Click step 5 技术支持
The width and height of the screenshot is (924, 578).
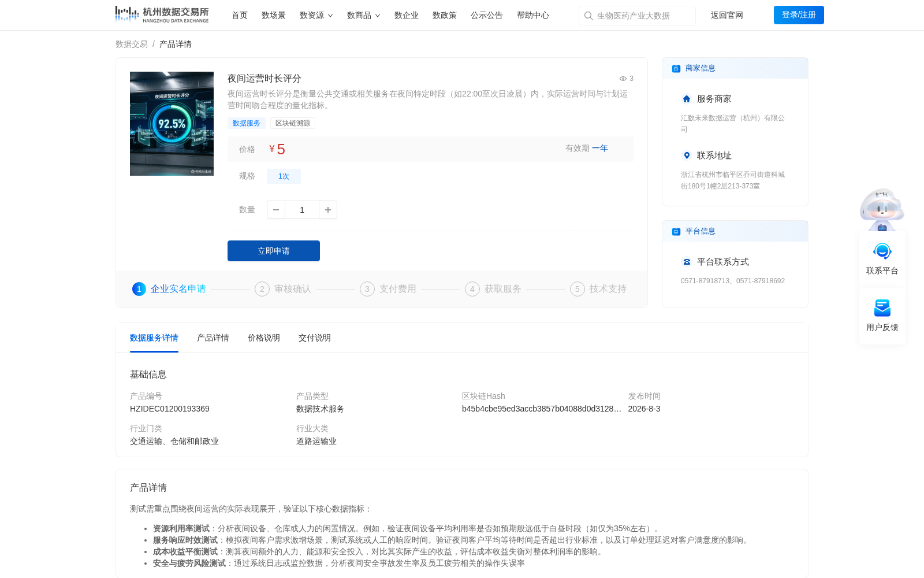(x=598, y=289)
